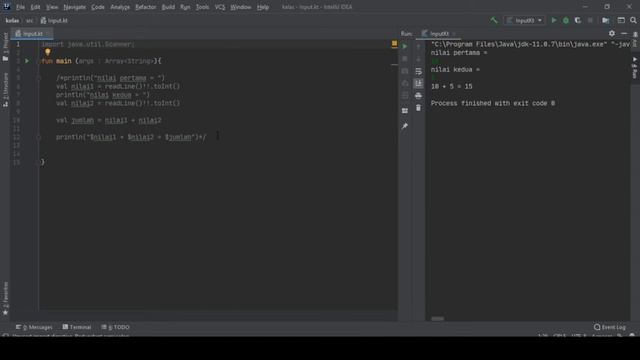Click the '10 + 5 = 15' output line

451,87
